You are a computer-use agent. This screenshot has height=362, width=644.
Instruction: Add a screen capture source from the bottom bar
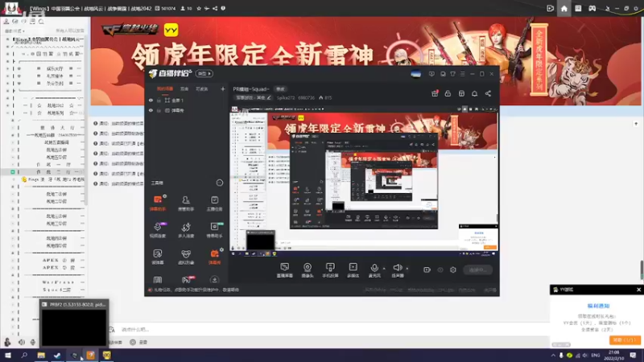(x=285, y=269)
